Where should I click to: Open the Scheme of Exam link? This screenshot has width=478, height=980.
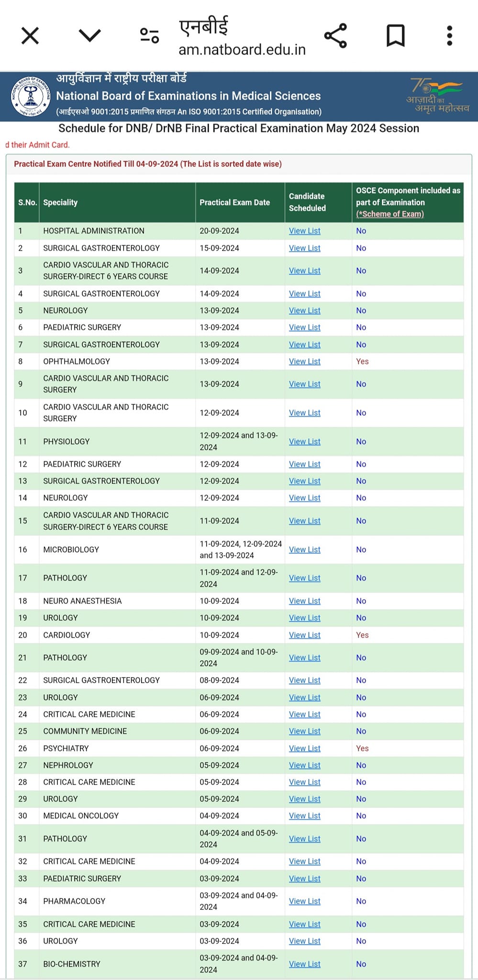390,214
